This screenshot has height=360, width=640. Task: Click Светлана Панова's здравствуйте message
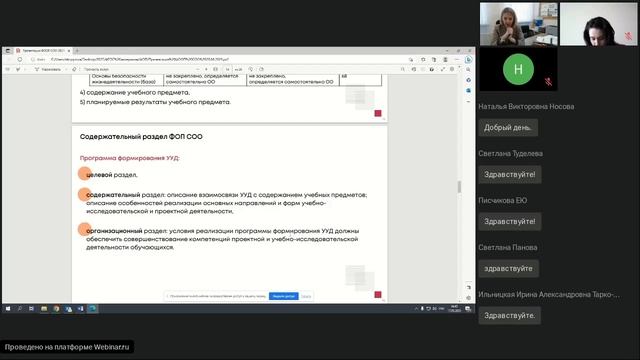click(509, 268)
